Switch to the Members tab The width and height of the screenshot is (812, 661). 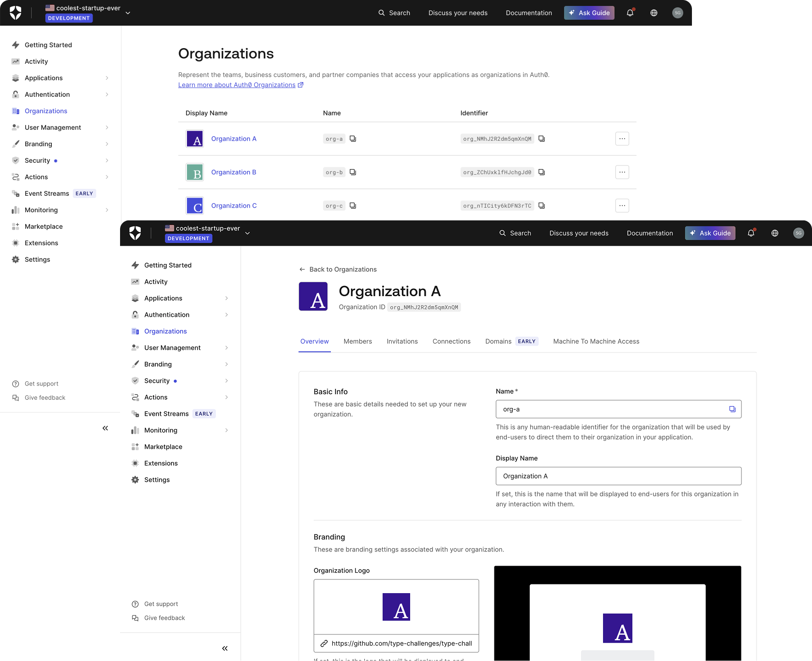click(x=357, y=341)
